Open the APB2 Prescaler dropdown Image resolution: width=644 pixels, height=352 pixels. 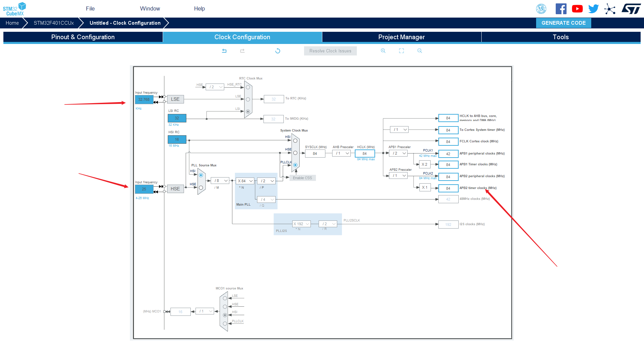[398, 175]
